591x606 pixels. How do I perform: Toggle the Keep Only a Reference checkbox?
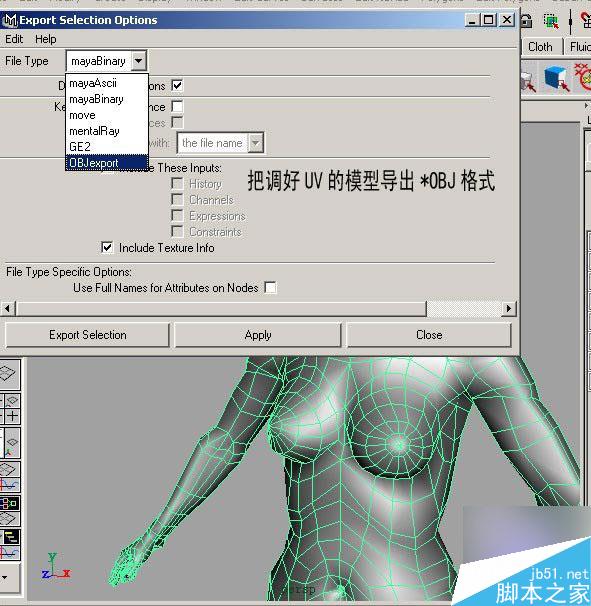pyautogui.click(x=177, y=106)
